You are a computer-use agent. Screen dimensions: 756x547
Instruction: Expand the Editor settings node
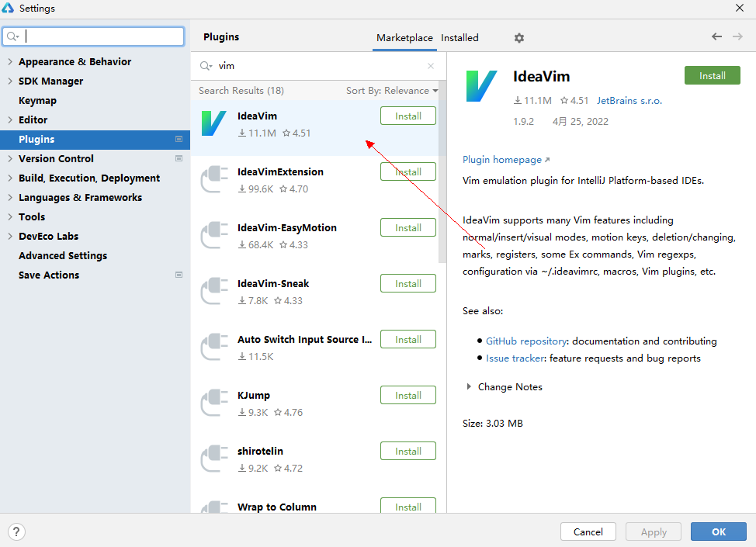click(x=10, y=119)
